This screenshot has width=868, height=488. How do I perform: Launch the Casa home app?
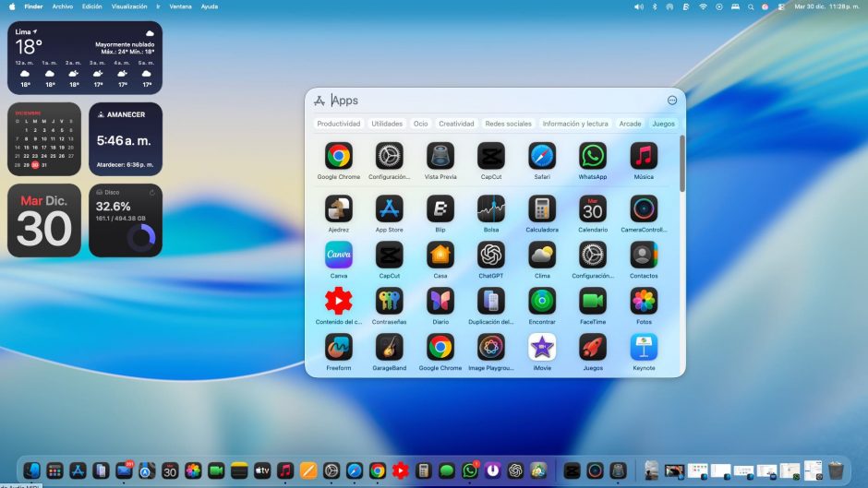point(440,255)
